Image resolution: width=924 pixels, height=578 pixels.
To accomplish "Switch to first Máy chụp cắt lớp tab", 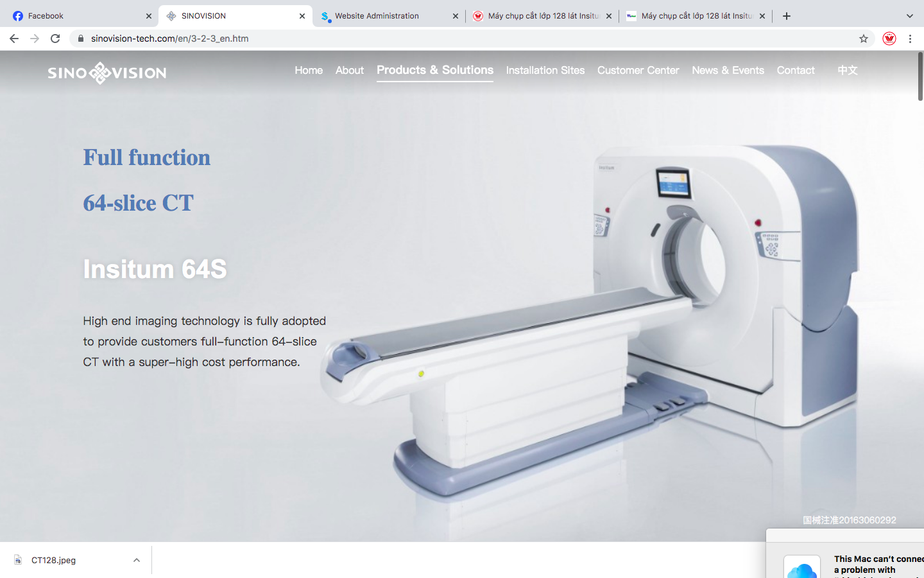I will click(x=542, y=16).
